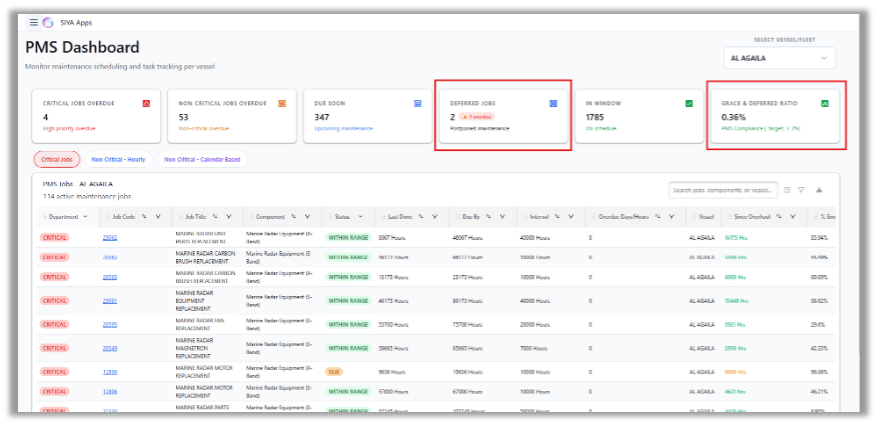This screenshot has width=878, height=425.
Task: Click the overdue badge in Deferred Jobs card
Action: tap(477, 117)
